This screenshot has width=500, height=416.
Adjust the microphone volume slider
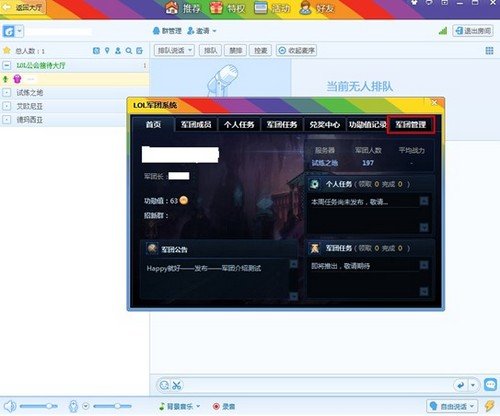pyautogui.click(x=112, y=406)
